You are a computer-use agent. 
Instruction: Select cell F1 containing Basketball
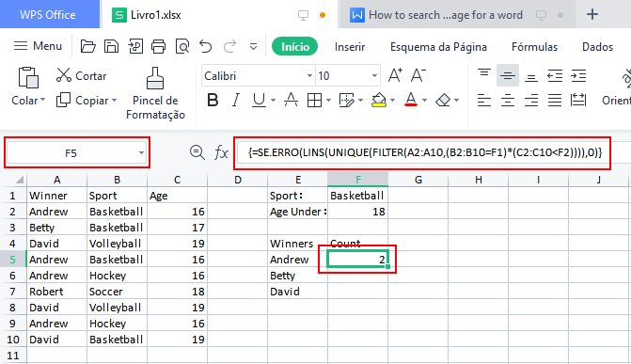[357, 196]
